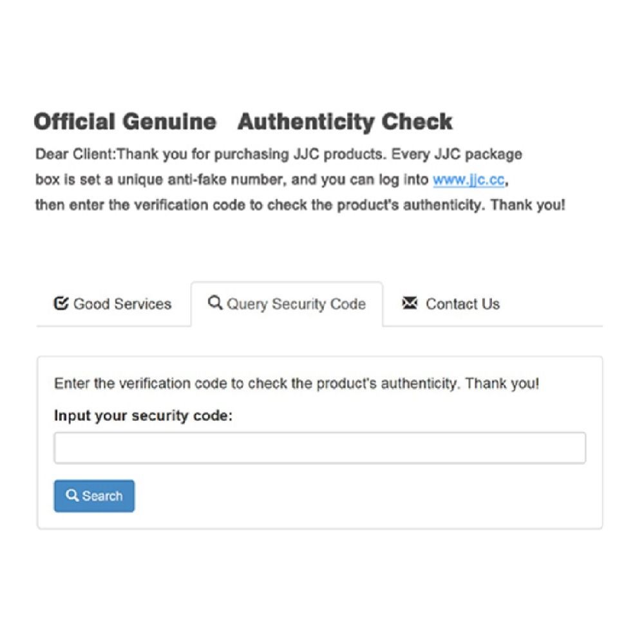644x644 pixels.
Task: Open the Contact Us tab
Action: tap(451, 304)
